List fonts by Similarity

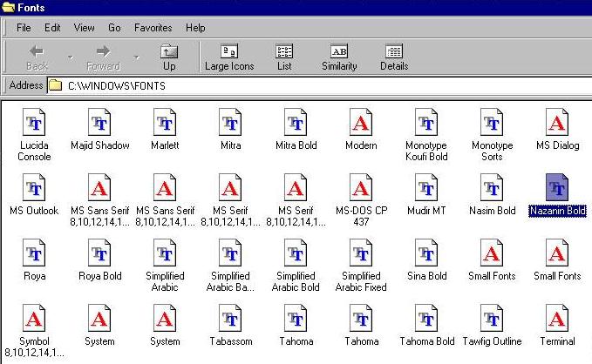click(339, 57)
